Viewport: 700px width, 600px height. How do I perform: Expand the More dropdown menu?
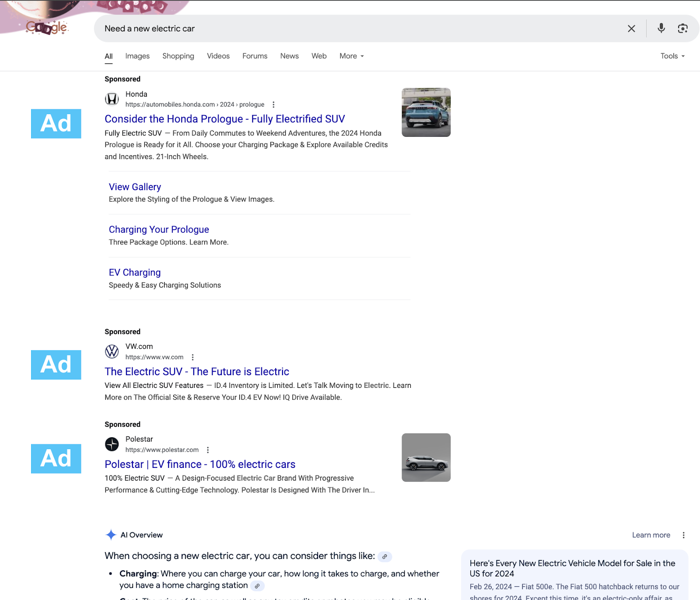[x=352, y=56]
